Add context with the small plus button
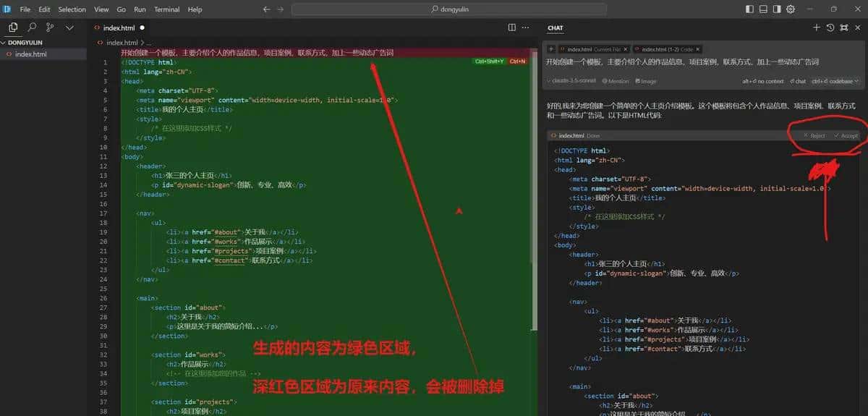Screen dimensions: 868x416 click(551, 49)
